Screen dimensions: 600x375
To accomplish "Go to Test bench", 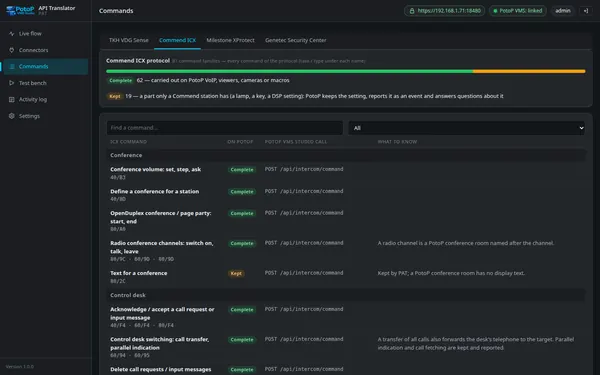I will [46, 83].
